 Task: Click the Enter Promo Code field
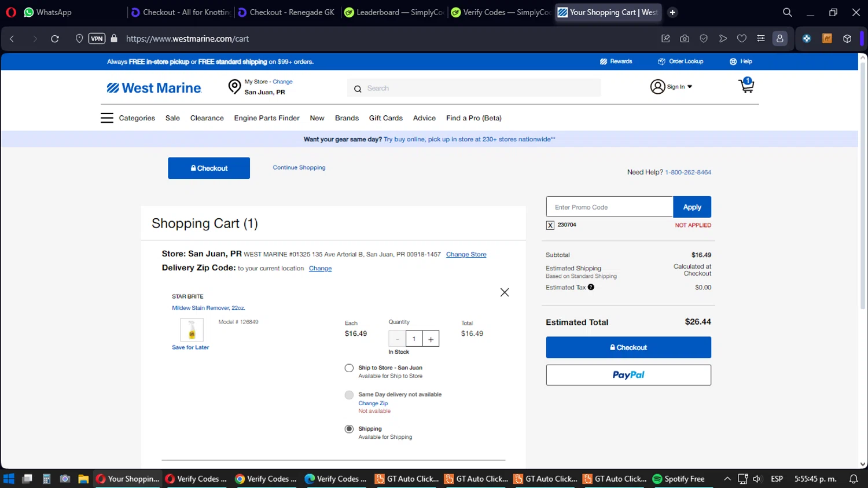tap(610, 207)
